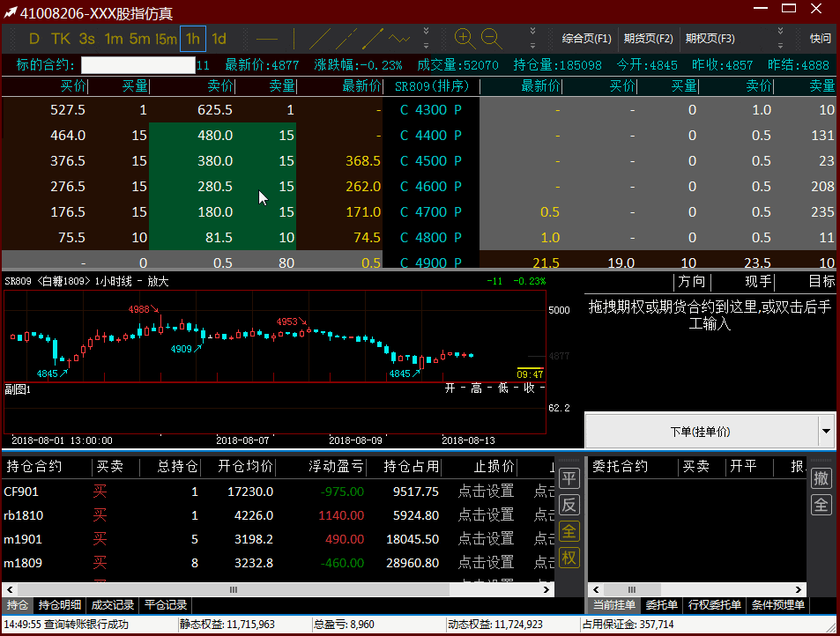The image size is (840, 636).
Task: Open dropdown arrow beside 下单(挂单价) button
Action: point(826,431)
